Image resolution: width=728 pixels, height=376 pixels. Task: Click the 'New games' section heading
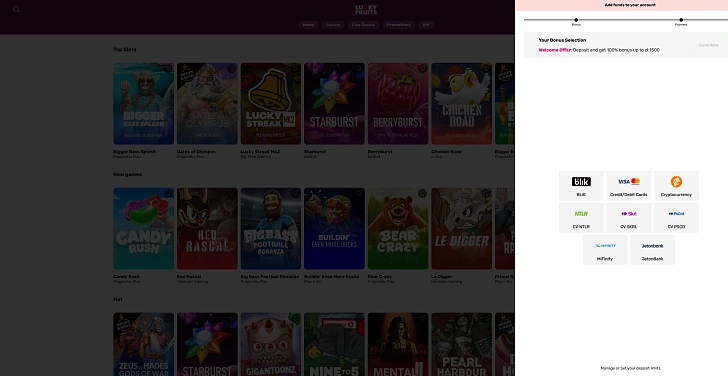pos(127,175)
